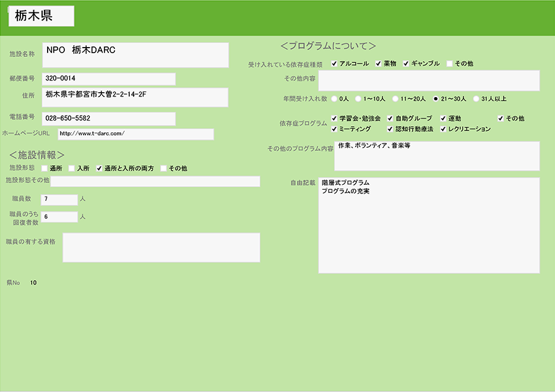Uncheck the 自助グループ checkbox
This screenshot has height=392, width=555.
[390, 118]
